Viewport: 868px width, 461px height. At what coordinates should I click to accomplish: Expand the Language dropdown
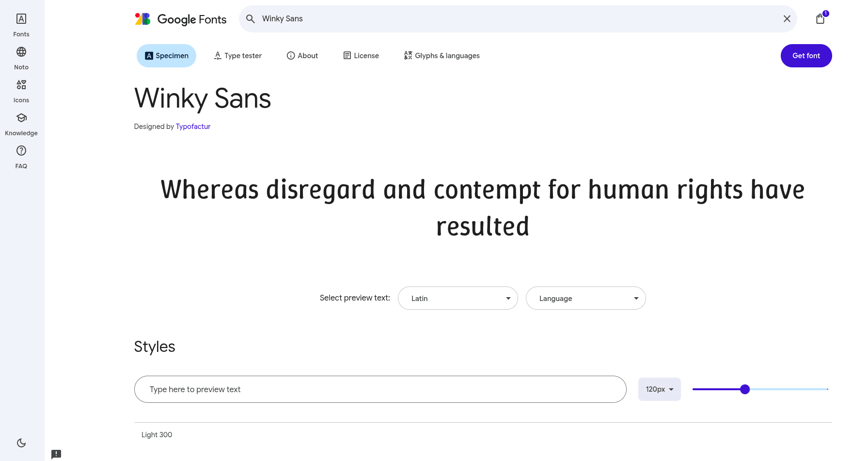(x=585, y=298)
